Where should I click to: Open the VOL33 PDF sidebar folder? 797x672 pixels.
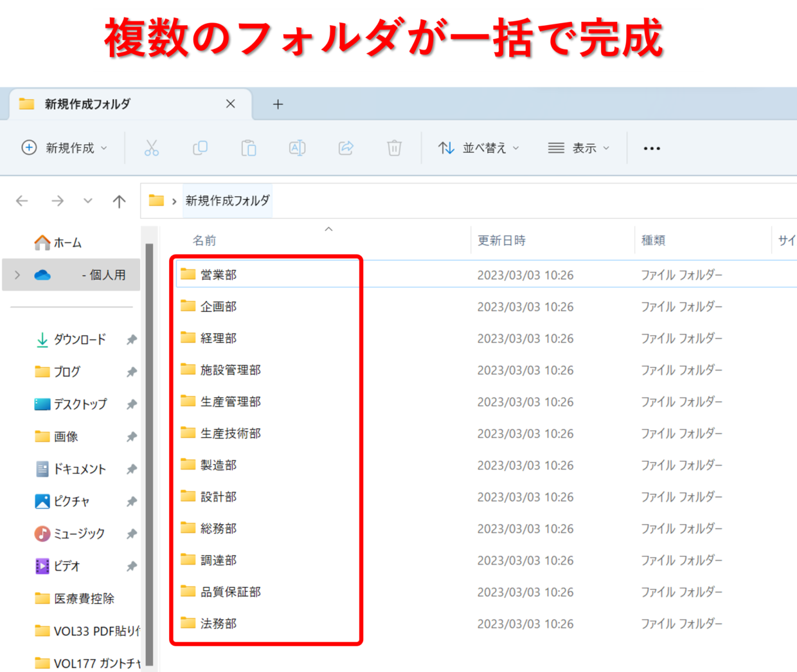point(87,631)
